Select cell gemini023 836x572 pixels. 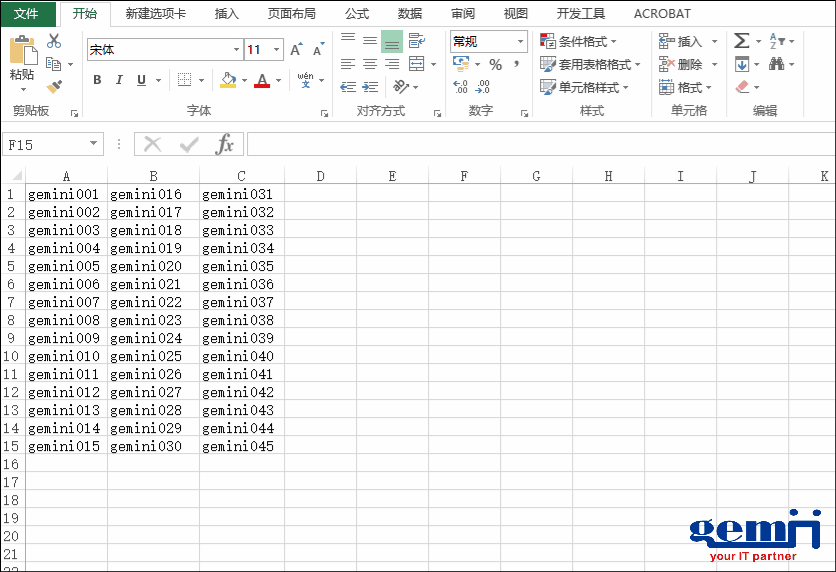tap(153, 320)
